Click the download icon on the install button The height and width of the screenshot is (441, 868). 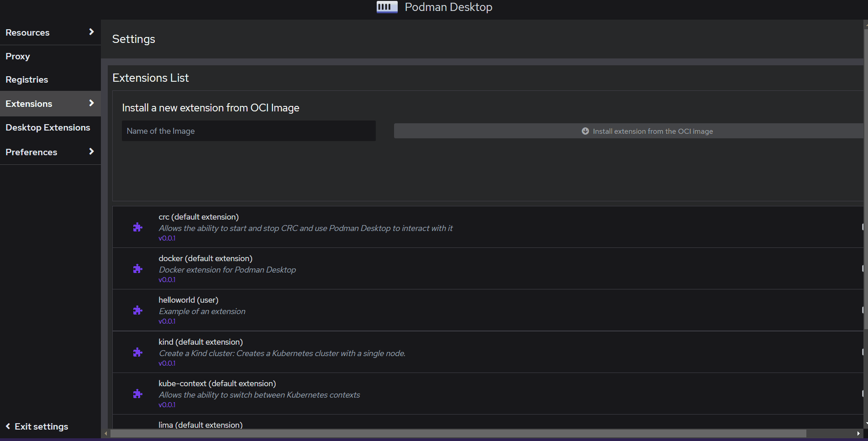[585, 131]
